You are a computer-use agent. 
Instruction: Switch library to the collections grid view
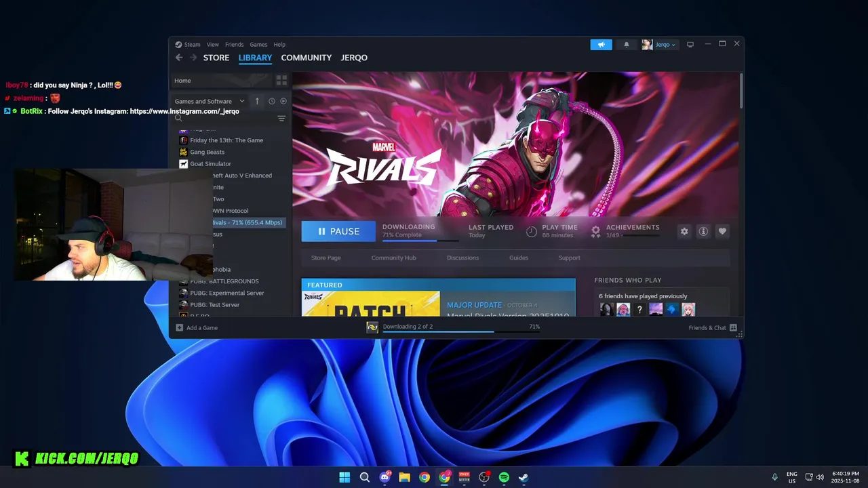pos(281,80)
